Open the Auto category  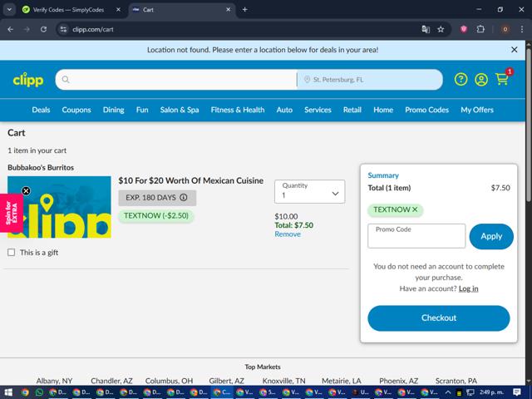(284, 110)
